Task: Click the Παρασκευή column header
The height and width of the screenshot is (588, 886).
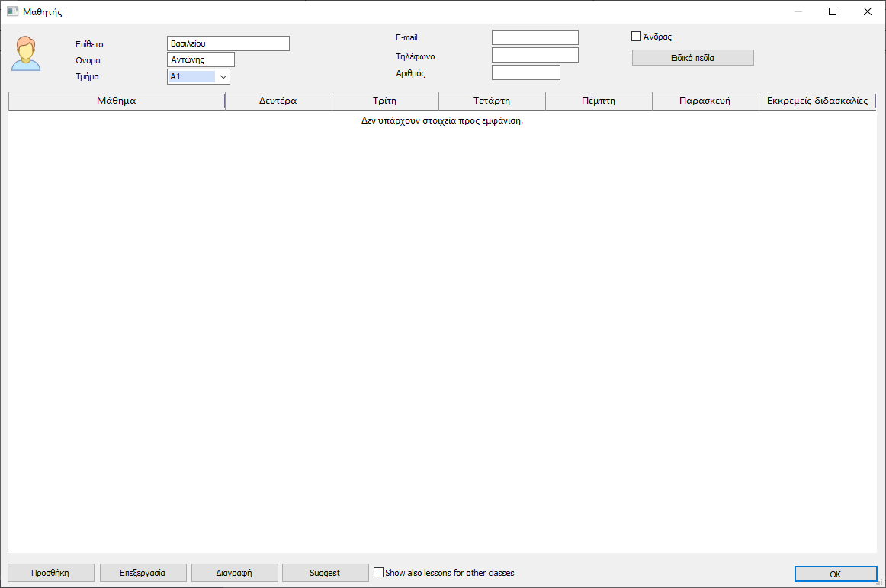Action: [705, 101]
